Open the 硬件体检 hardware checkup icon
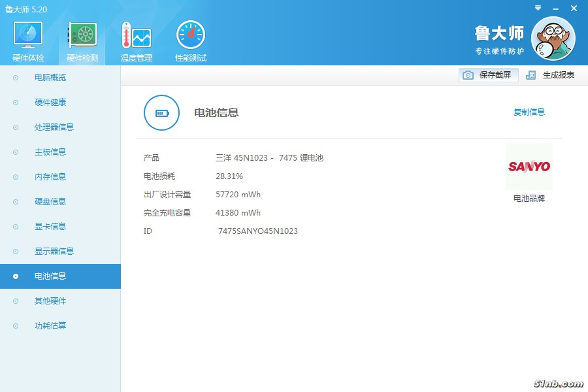 (x=28, y=36)
